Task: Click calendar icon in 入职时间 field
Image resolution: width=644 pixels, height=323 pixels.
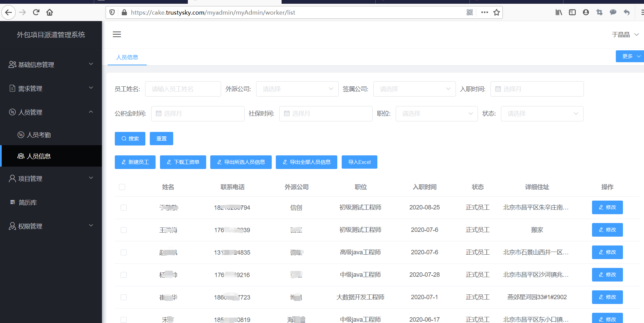Action: [498, 89]
